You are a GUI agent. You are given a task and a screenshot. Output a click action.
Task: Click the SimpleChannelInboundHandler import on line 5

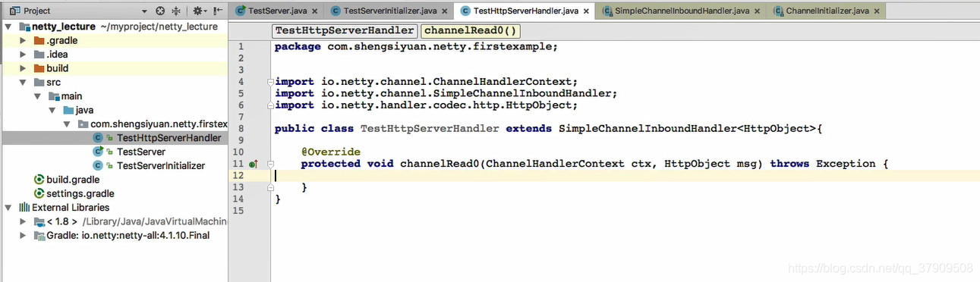tap(446, 94)
